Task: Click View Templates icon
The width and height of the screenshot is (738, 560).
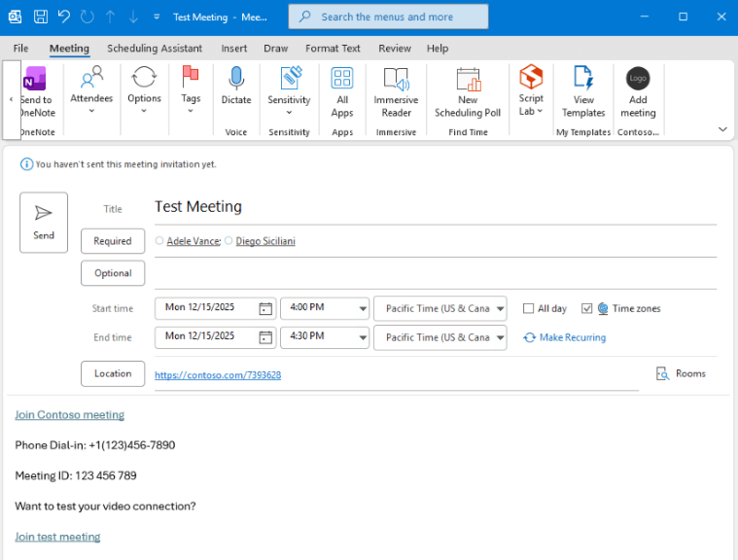Action: coord(583,78)
